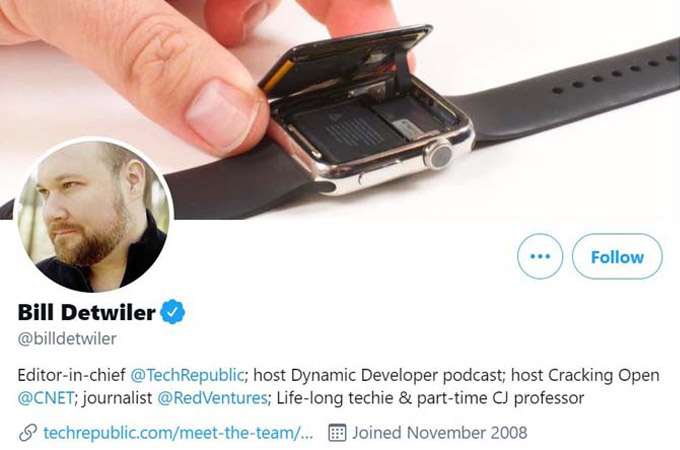680x450 pixels.
Task: Click the chain link icon beside website
Action: pyautogui.click(x=28, y=433)
